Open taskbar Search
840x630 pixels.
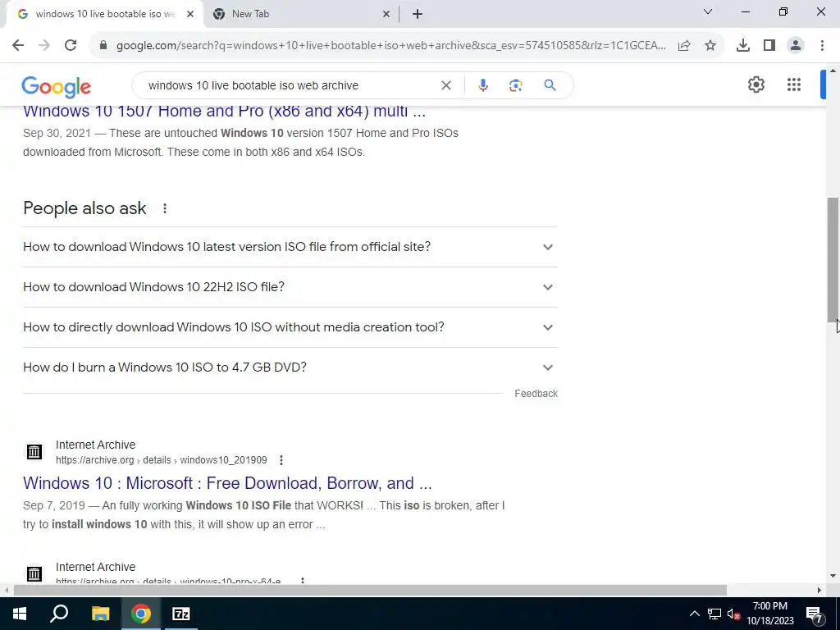point(59,614)
